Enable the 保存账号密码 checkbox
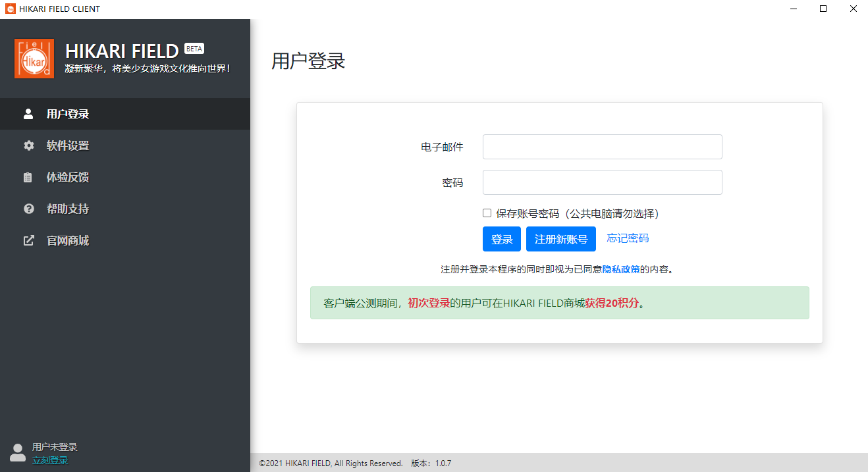The height and width of the screenshot is (472, 868). click(487, 213)
